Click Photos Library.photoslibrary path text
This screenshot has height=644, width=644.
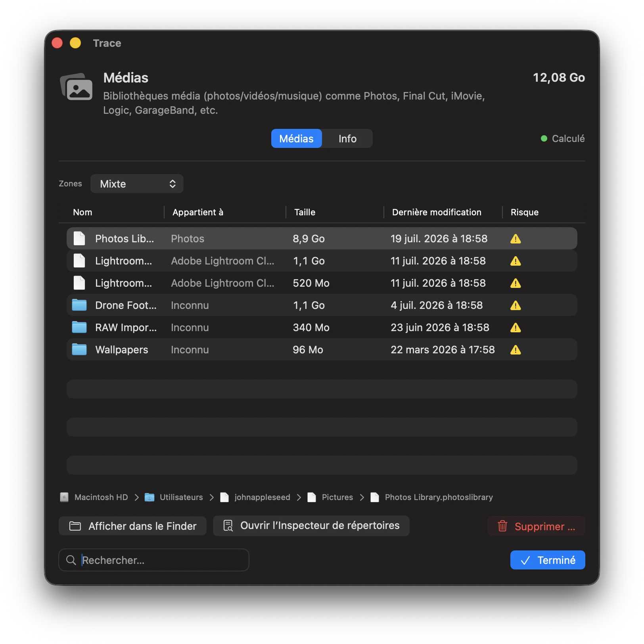coord(439,497)
